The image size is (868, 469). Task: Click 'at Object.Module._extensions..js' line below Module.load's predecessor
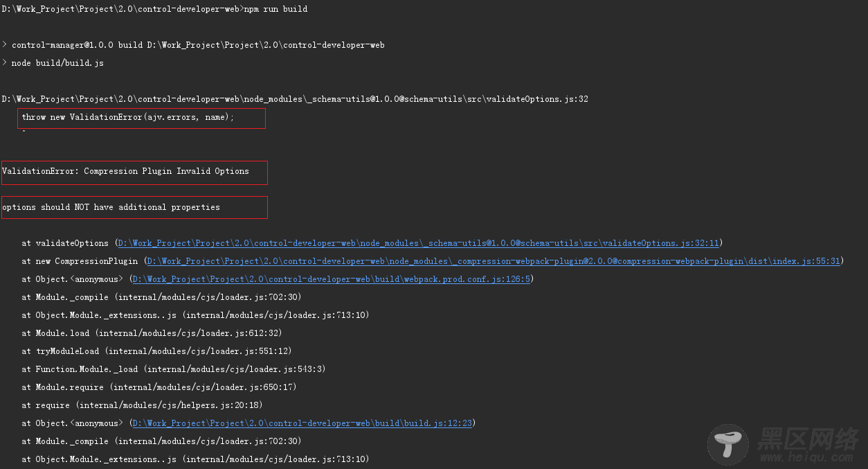coord(195,315)
